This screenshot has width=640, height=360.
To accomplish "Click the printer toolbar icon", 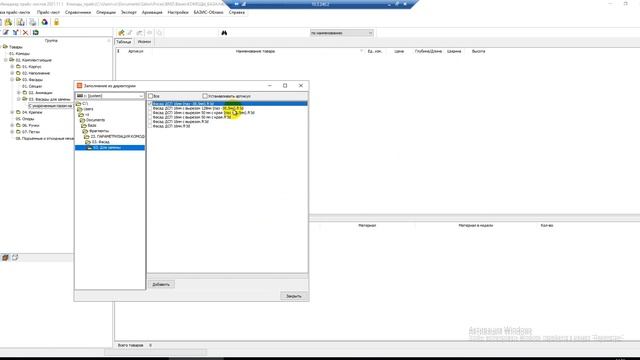I will pyautogui.click(x=32, y=22).
